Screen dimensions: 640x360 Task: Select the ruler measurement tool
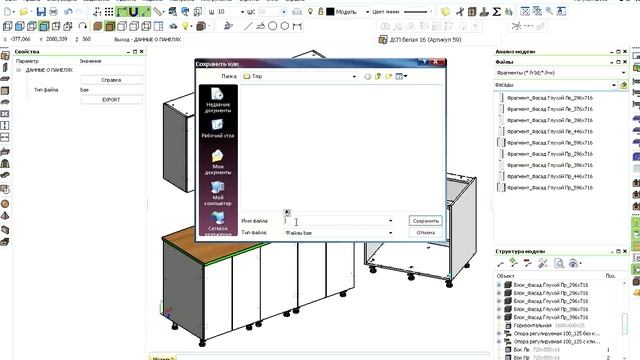click(158, 12)
